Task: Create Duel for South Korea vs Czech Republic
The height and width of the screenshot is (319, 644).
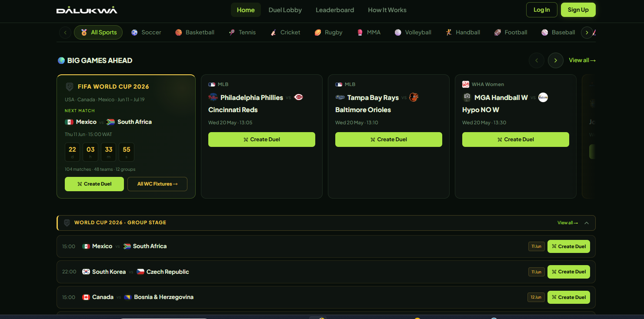Action: (569, 272)
